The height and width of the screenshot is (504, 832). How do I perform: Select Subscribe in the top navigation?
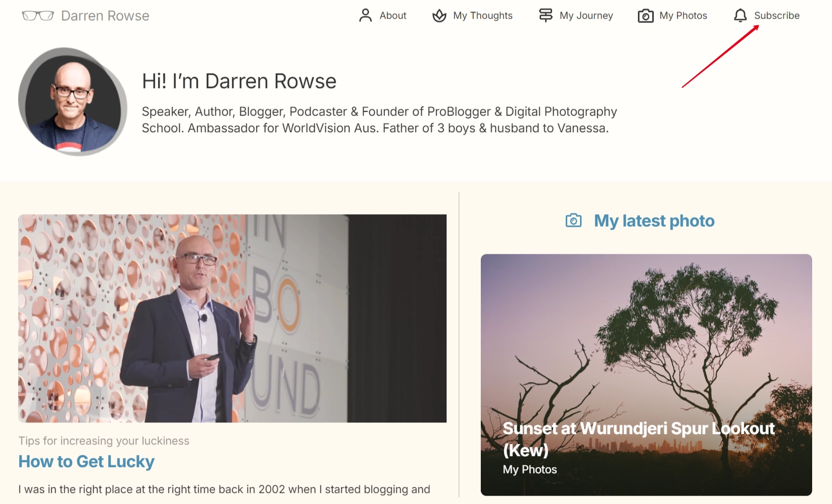click(777, 15)
